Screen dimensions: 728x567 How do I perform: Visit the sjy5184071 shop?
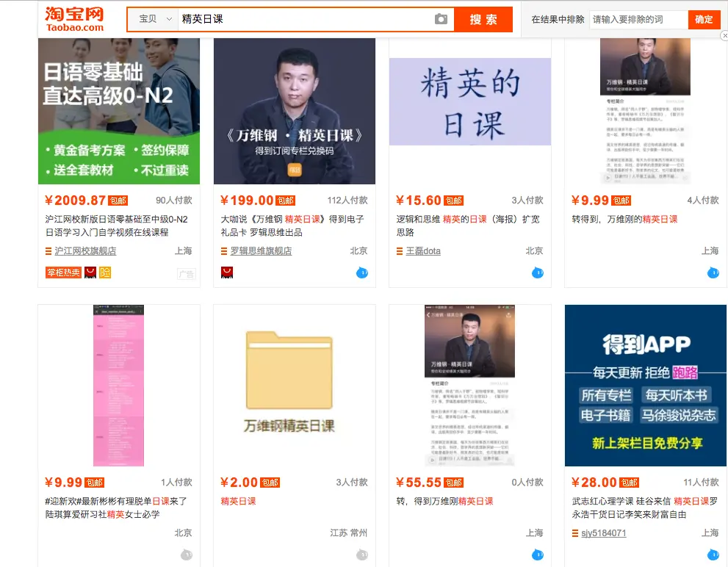click(604, 533)
